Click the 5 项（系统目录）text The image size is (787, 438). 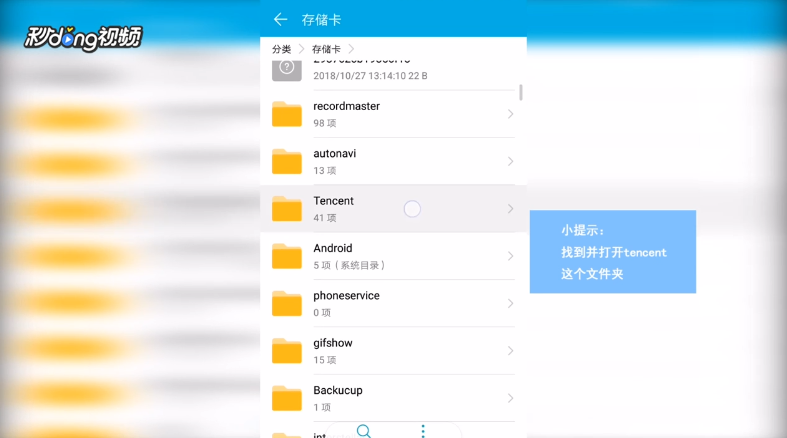tap(349, 265)
